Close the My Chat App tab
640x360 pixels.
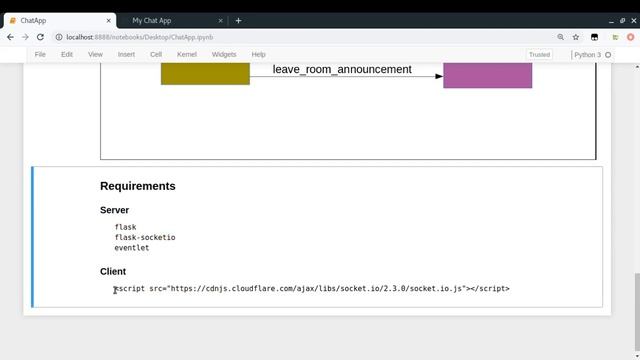tap(220, 20)
